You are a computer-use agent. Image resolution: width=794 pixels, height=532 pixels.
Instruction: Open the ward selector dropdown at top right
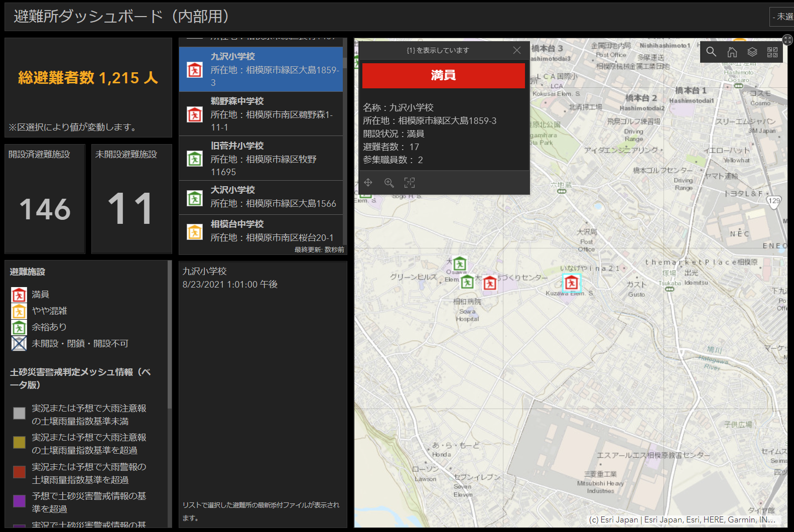782,17
